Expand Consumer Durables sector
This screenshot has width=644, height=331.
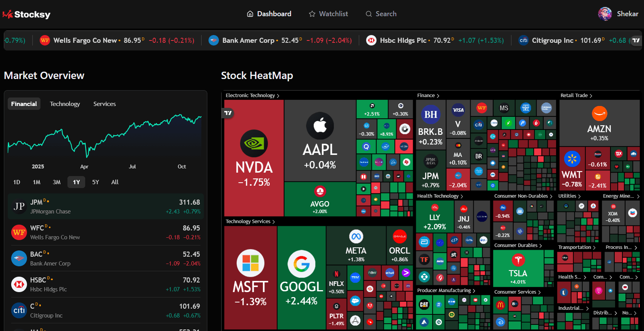(x=518, y=245)
